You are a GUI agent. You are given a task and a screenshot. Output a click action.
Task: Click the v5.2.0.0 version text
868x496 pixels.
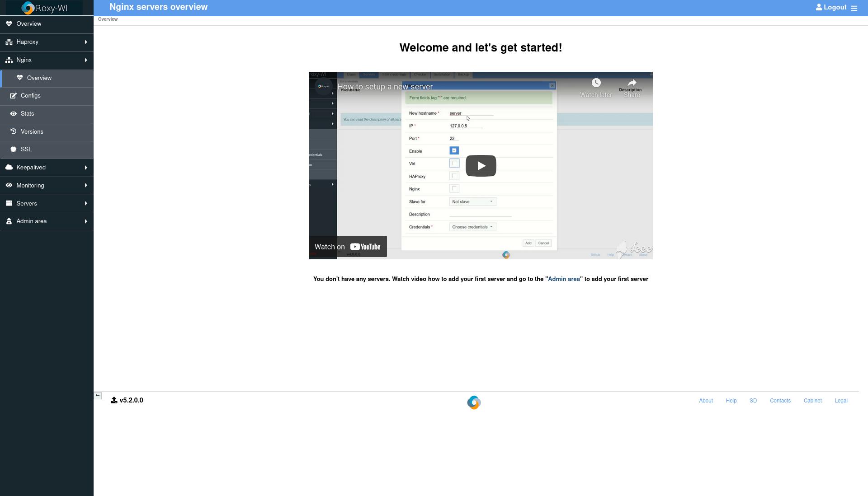click(x=132, y=400)
